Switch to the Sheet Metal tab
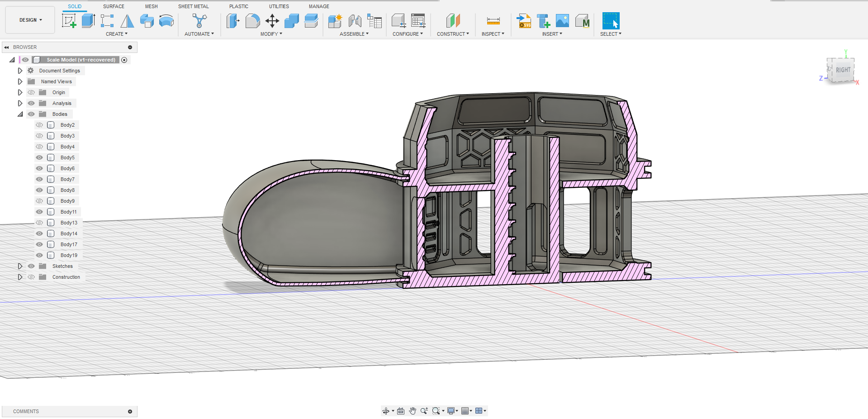 (x=194, y=6)
